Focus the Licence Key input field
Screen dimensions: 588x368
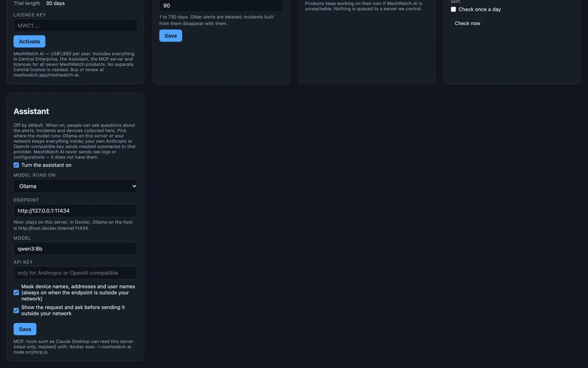(75, 25)
